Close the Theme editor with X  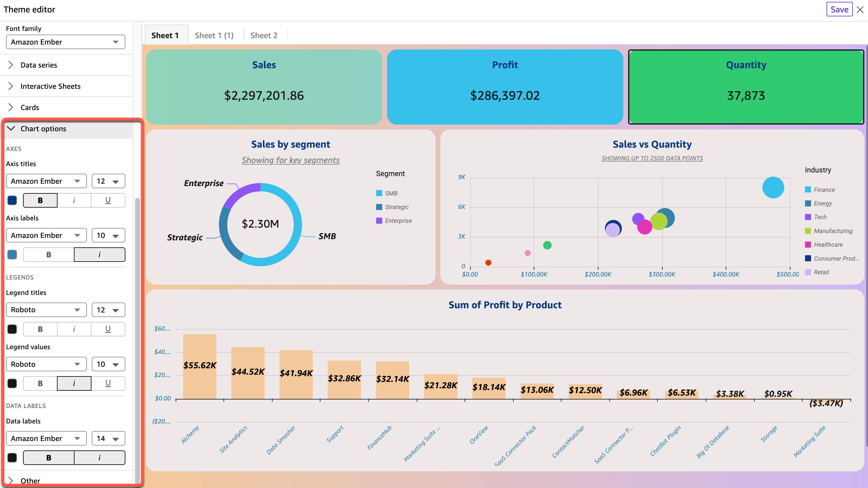point(860,9)
